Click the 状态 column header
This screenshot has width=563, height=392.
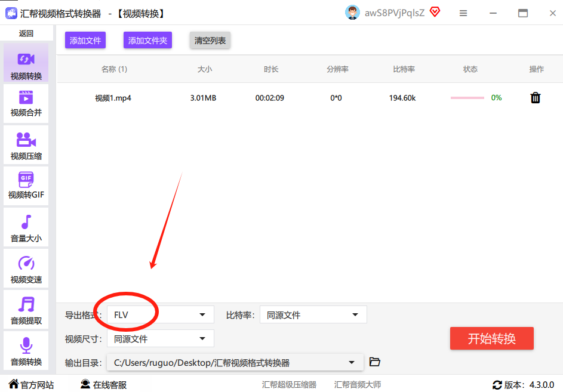coord(470,69)
